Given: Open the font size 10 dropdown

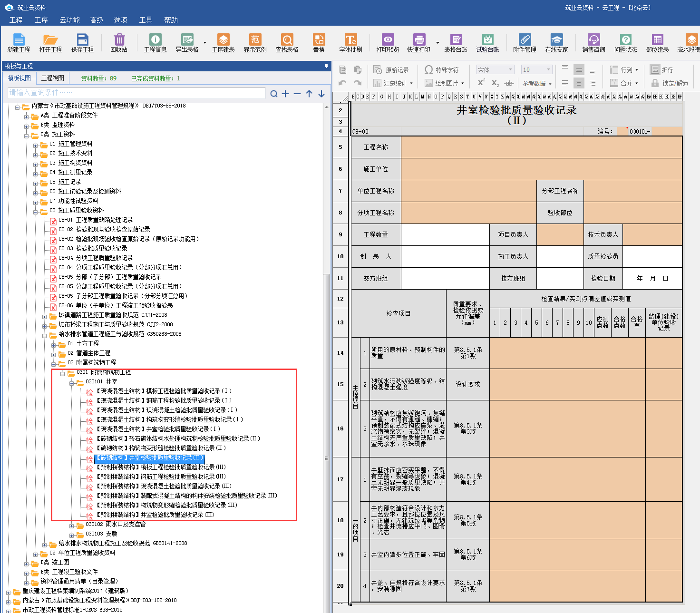Looking at the screenshot, I should tap(548, 70).
